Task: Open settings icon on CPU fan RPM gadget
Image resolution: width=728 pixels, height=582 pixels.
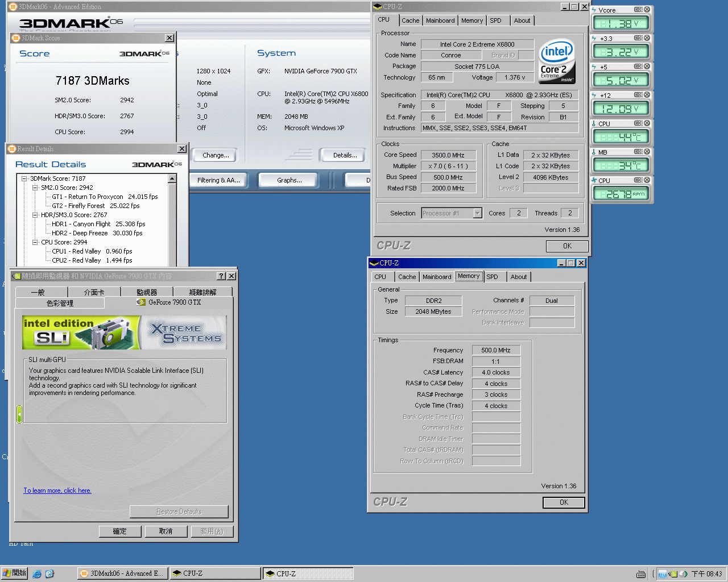Action: click(638, 180)
